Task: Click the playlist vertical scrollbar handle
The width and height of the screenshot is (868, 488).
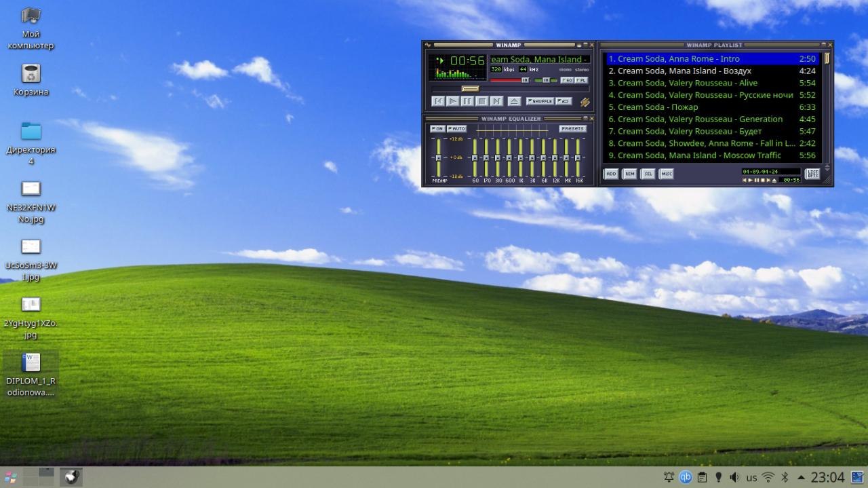Action: [x=827, y=58]
